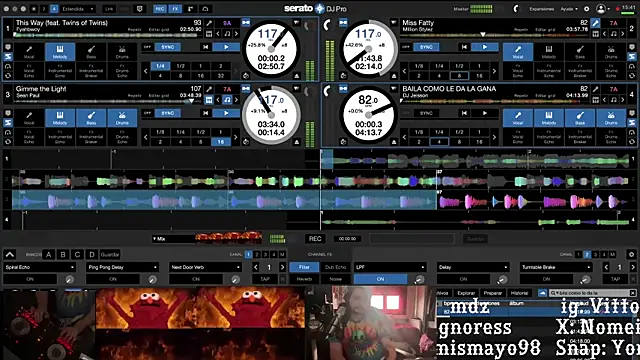The width and height of the screenshot is (640, 360).
Task: Toggle SYNC on deck 2
Action: [426, 47]
